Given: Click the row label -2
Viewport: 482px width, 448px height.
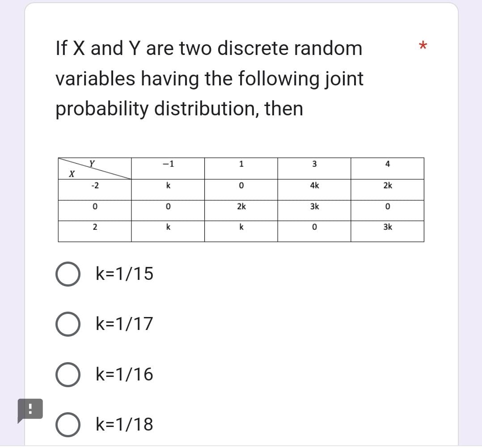Looking at the screenshot, I should coord(94,186).
